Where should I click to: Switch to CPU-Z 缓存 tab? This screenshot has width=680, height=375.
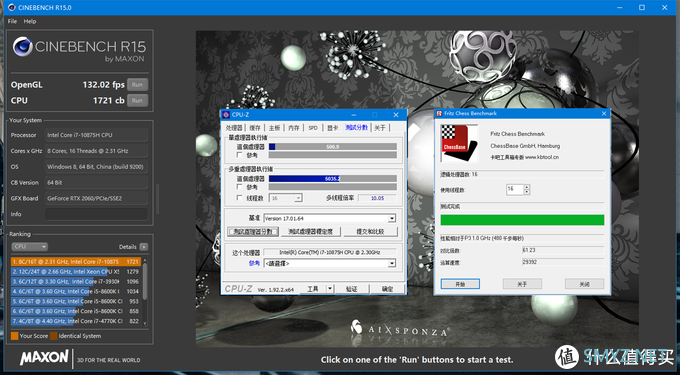coord(255,128)
